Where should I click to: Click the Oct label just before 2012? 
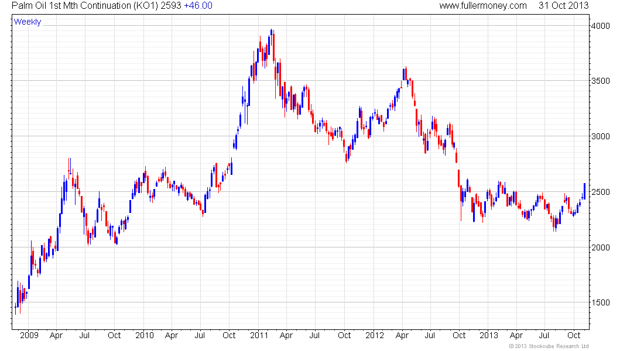tap(344, 335)
